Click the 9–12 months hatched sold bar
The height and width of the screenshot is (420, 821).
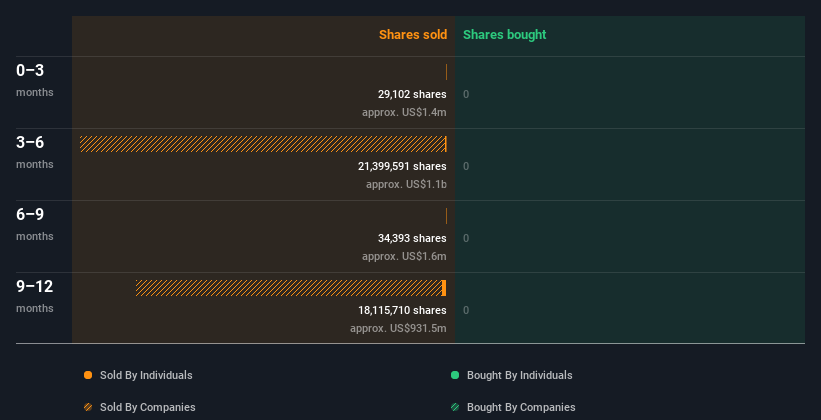[289, 288]
